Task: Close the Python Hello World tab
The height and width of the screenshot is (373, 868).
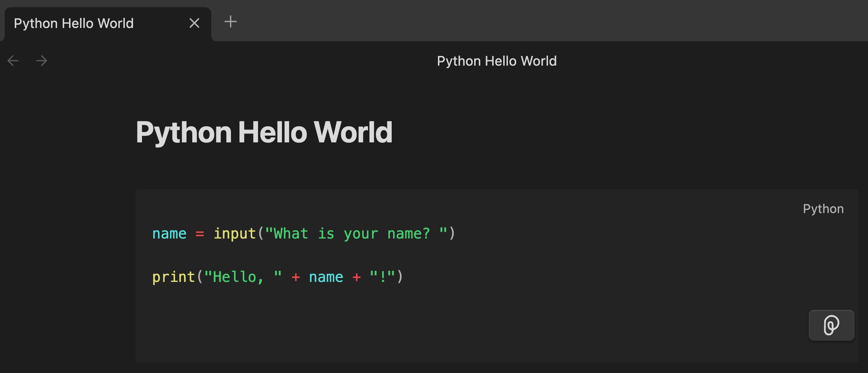Action: point(194,23)
